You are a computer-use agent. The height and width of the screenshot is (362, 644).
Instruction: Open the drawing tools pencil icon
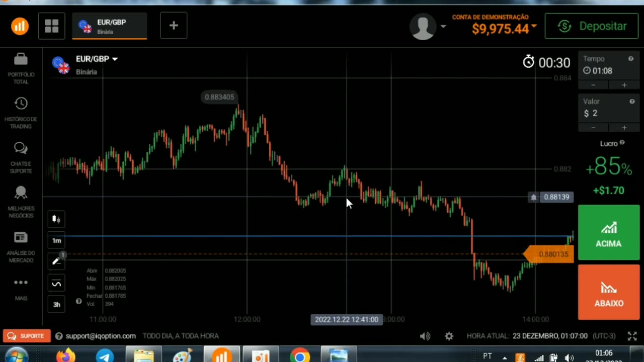tap(56, 261)
